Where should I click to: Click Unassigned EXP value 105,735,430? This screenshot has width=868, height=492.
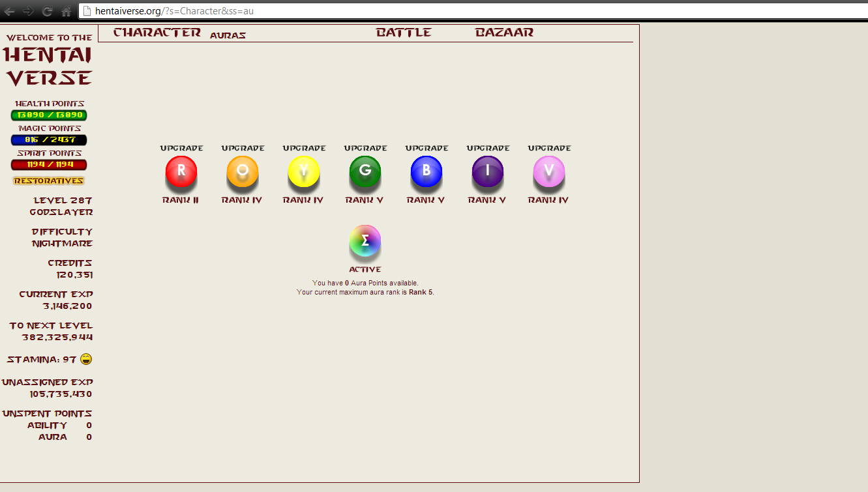click(x=61, y=394)
